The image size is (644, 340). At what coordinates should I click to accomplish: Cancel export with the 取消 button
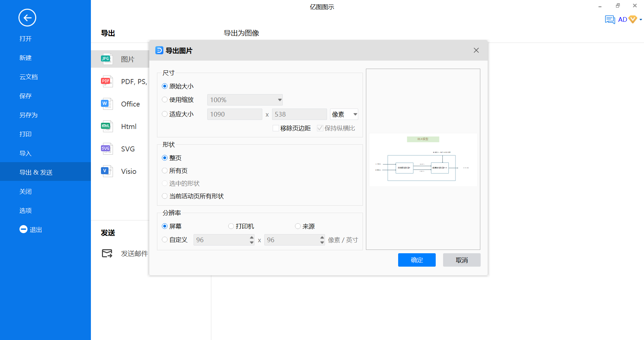click(x=462, y=260)
